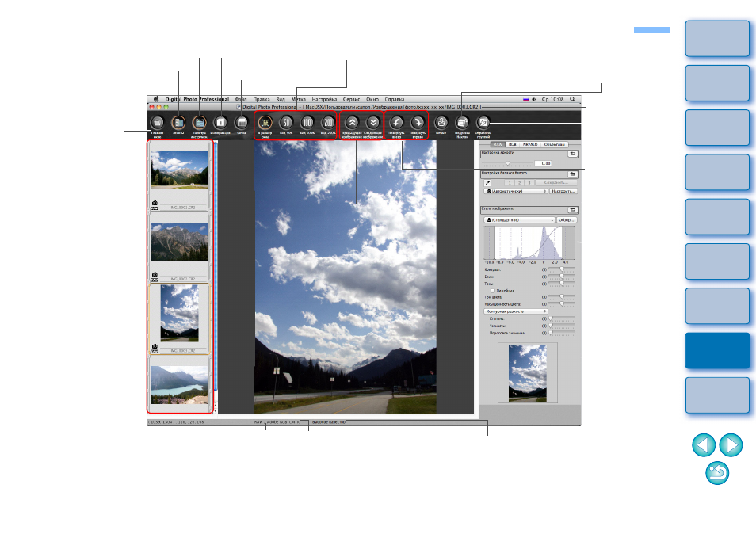Viewport: 756px width, 534px height.
Task: Reset white balance revert icon
Action: [572, 174]
